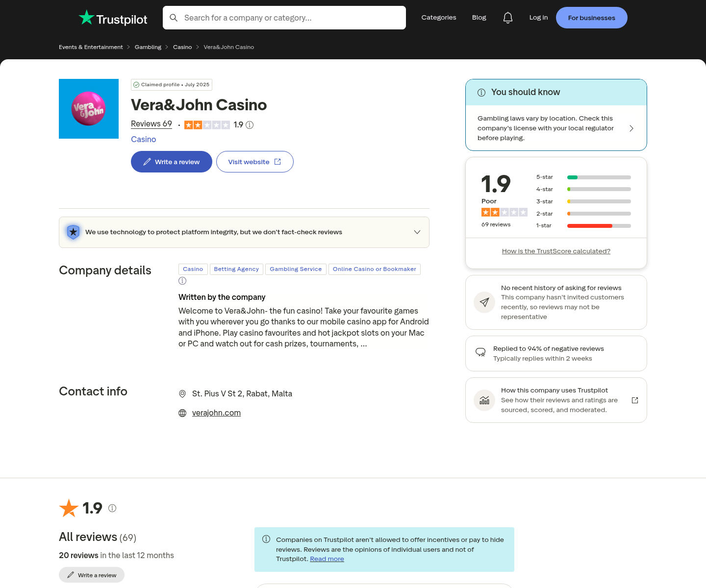Screen dimensions: 706x588
Task: Filter reviews by 3-star
Action: coord(583,201)
